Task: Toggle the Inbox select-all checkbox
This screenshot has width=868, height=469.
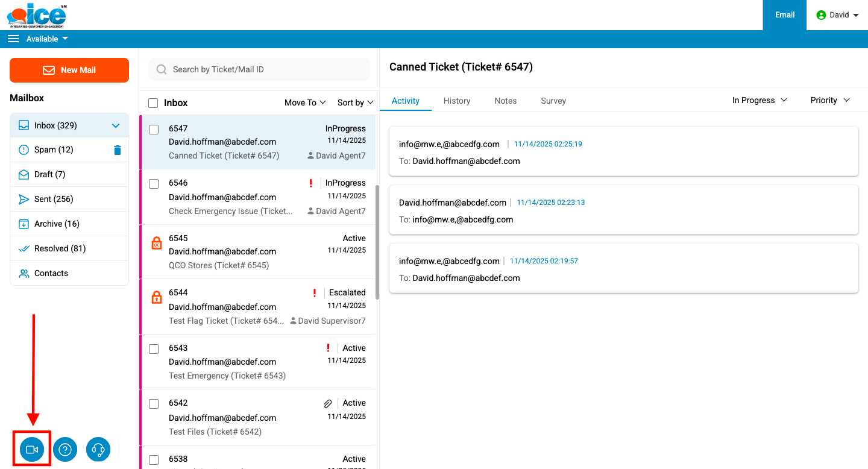Action: [x=153, y=103]
